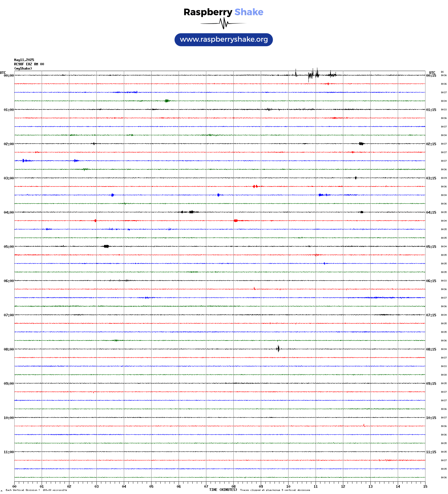The image size is (448, 494).
Task: Click the 05:00 hour label on left axis
Action: pos(9,247)
